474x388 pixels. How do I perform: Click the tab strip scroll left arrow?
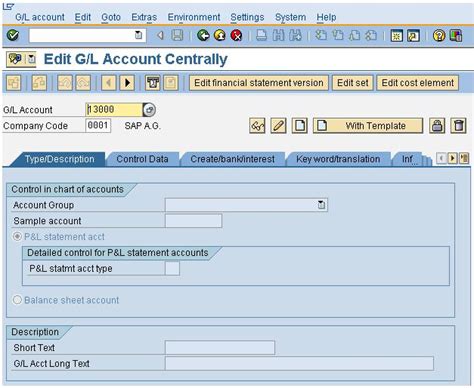(x=441, y=158)
